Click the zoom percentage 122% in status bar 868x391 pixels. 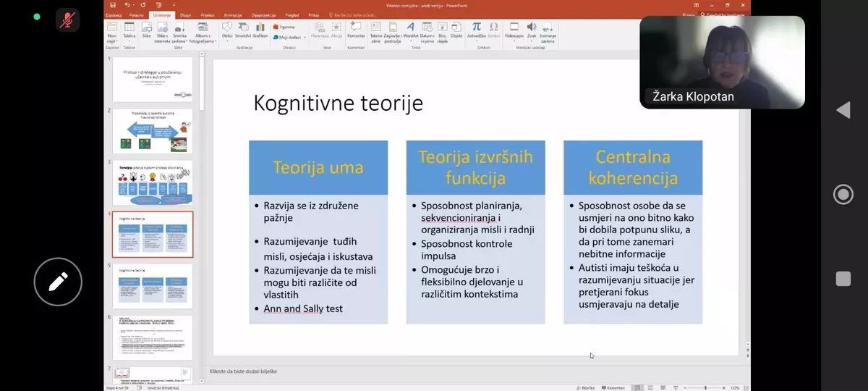(x=735, y=387)
